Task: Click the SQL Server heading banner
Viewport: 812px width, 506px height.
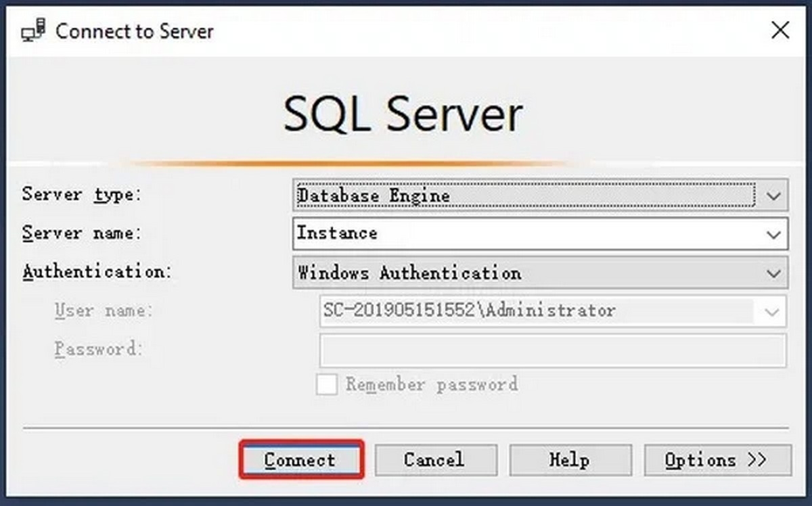Action: [403, 114]
